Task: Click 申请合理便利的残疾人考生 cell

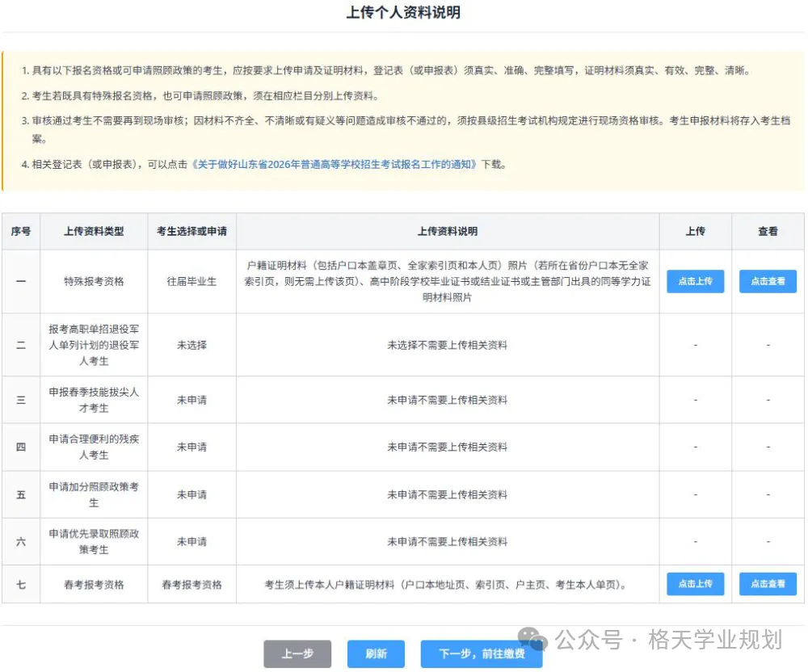Action: [x=94, y=447]
